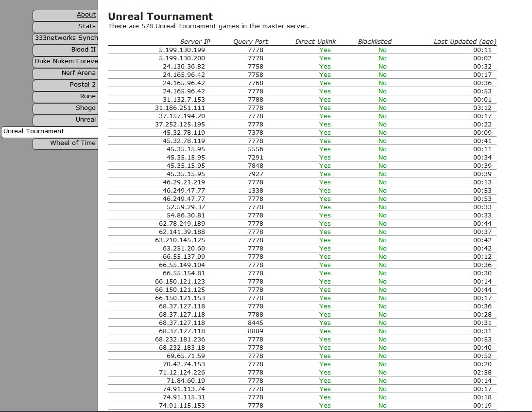
Task: Open the Wheel of Time sidebar tab
Action: 66,143
